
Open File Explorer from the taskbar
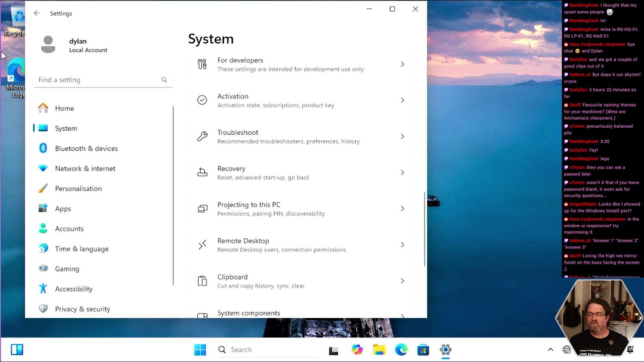(379, 349)
